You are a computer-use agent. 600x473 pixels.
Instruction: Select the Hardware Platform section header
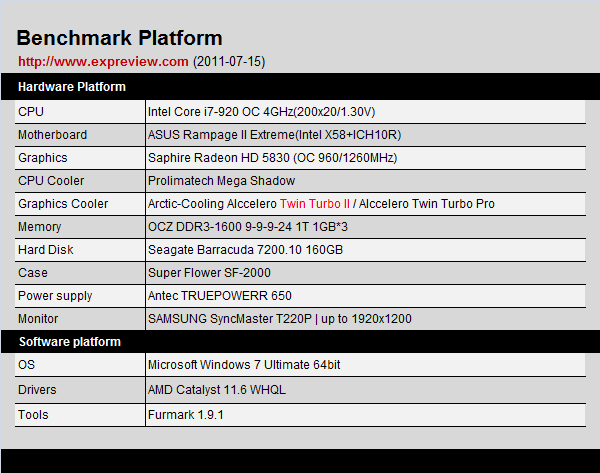(x=72, y=87)
